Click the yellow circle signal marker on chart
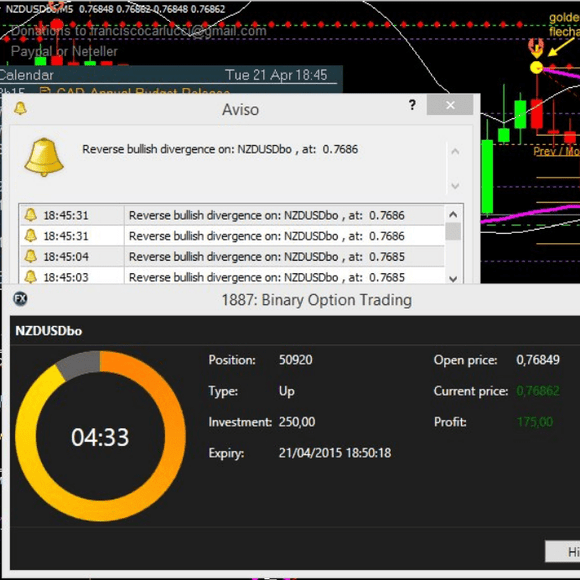580x580 pixels. pyautogui.click(x=536, y=68)
